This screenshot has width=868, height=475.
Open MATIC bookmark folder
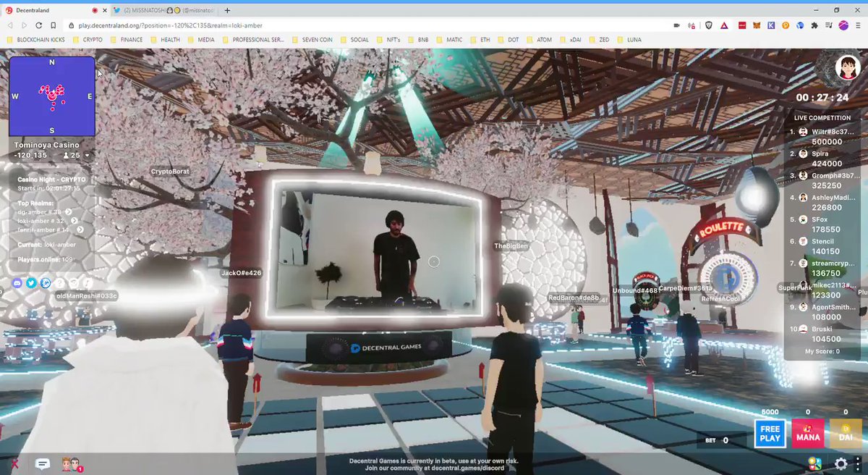click(448, 40)
